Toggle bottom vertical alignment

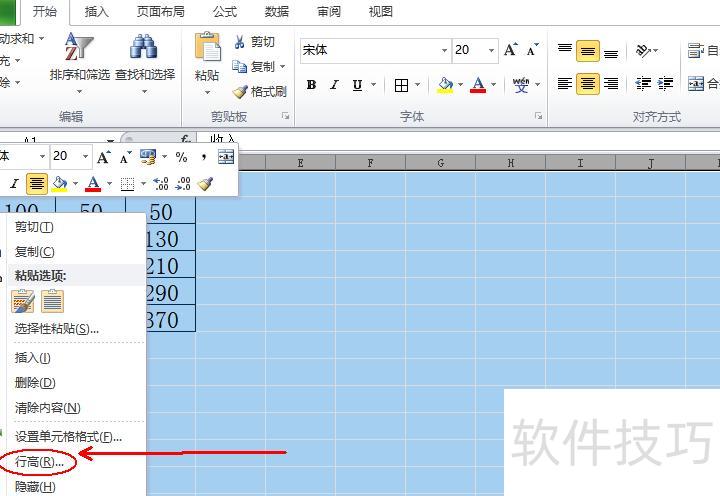(611, 51)
